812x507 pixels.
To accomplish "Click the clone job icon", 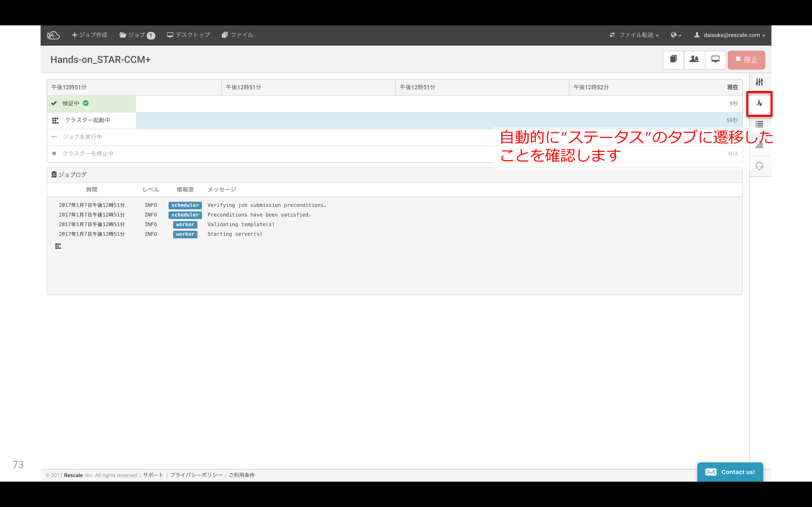I will tap(673, 60).
